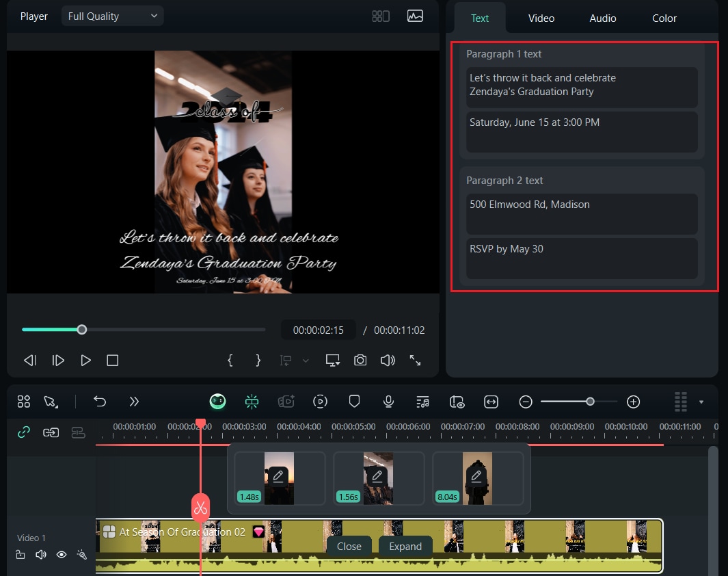Zoom out the timeline
728x576 pixels.
click(x=526, y=402)
